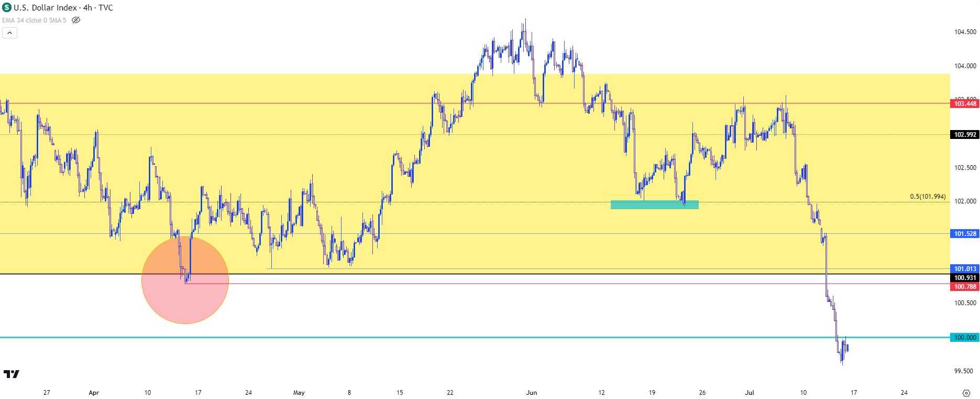Select the EMA 34 close 0 SMA 5 legend

click(x=34, y=20)
